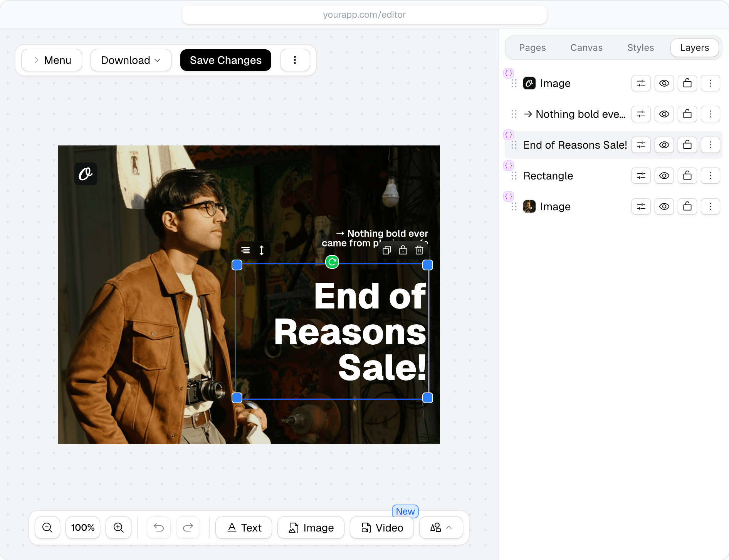Screen dimensions: 729x560
Task: Hide the Rectangle layer
Action: click(664, 176)
